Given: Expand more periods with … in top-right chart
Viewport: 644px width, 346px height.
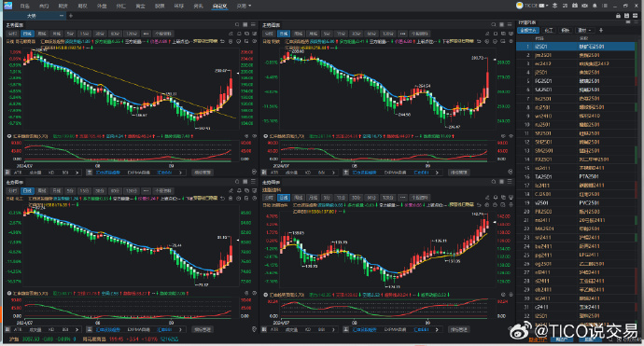Looking at the screenshot, I should tap(402, 34).
